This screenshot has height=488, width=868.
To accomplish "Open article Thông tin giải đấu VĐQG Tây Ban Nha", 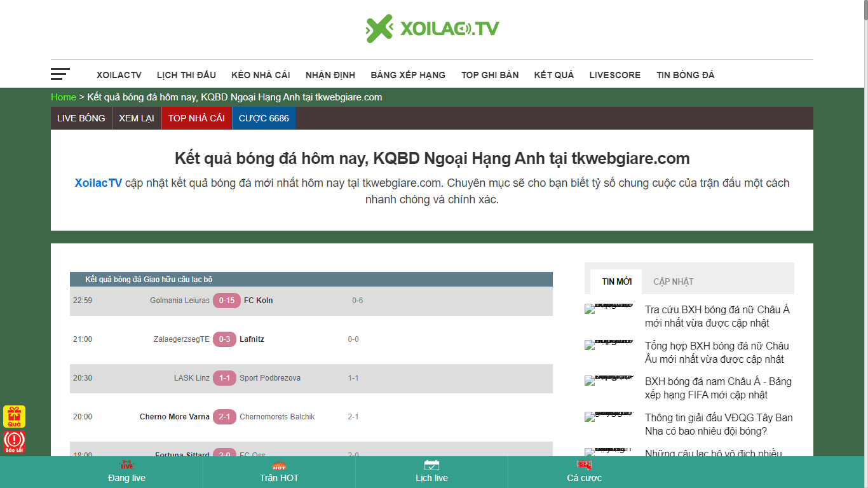I will [719, 424].
